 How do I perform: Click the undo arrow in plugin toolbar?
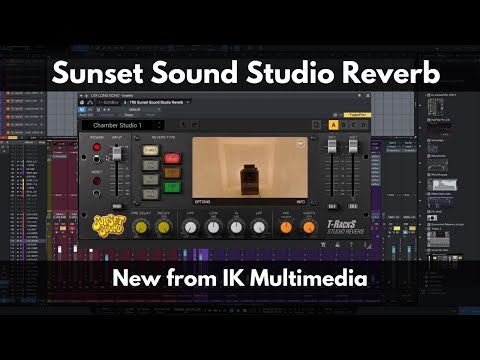[184, 125]
